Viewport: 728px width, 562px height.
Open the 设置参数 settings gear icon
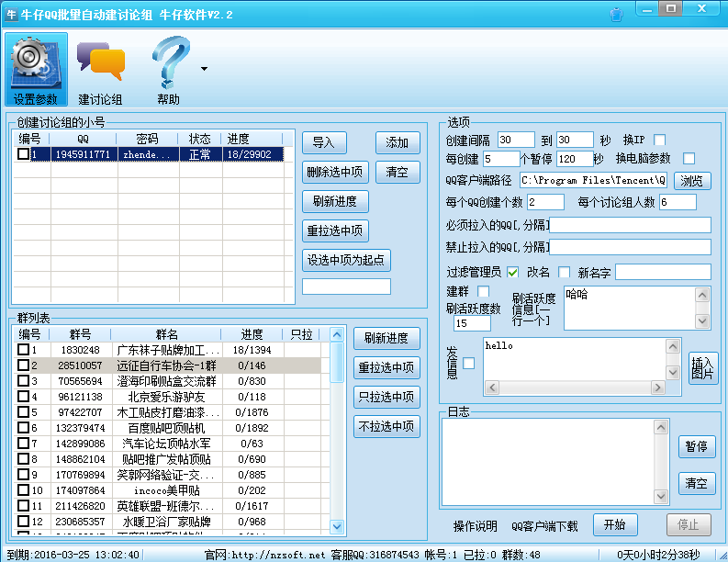(36, 69)
